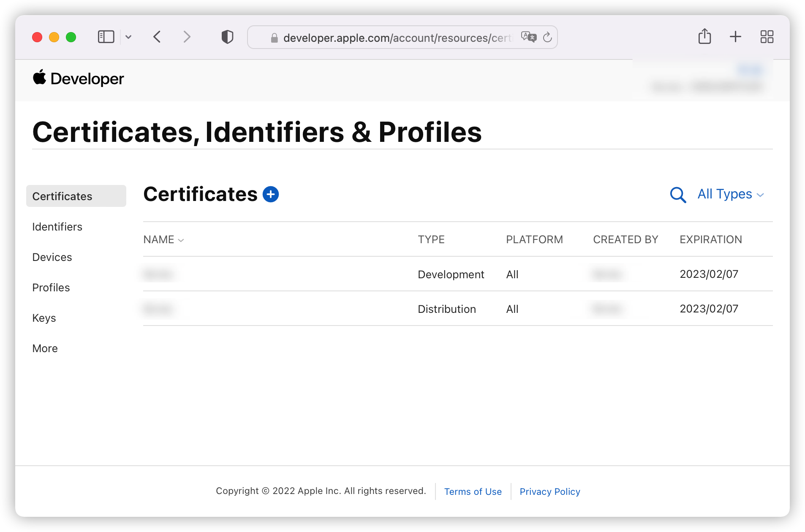The image size is (805, 532).
Task: Select Certificates in the sidebar
Action: [x=76, y=196]
